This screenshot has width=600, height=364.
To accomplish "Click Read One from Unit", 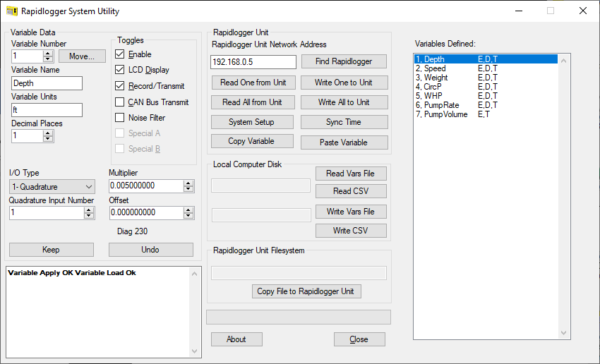I will tap(253, 83).
